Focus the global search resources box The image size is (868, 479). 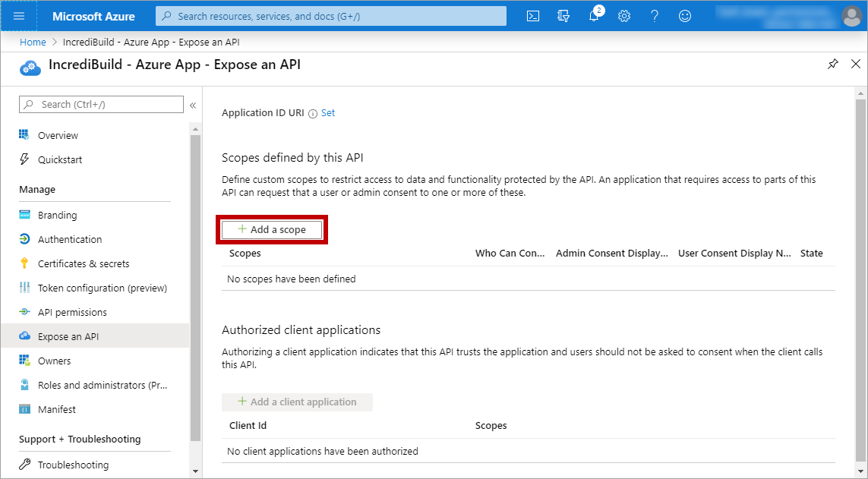pos(331,16)
